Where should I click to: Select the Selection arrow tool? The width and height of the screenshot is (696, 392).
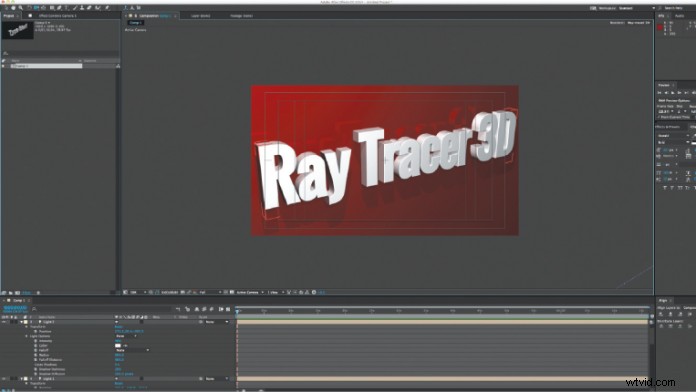point(6,8)
